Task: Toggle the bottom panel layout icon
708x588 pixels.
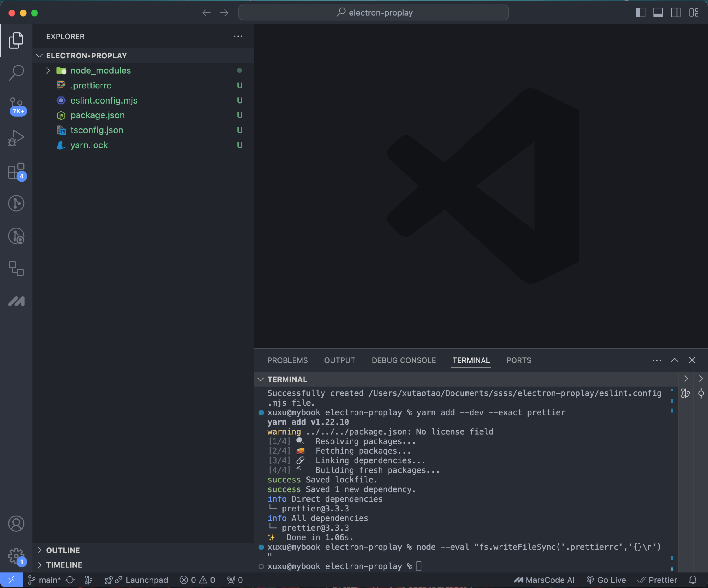Action: (658, 13)
